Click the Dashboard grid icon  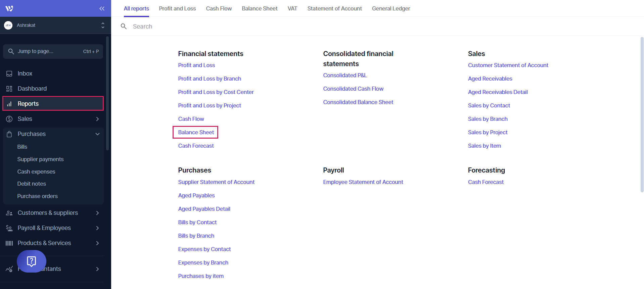9,89
